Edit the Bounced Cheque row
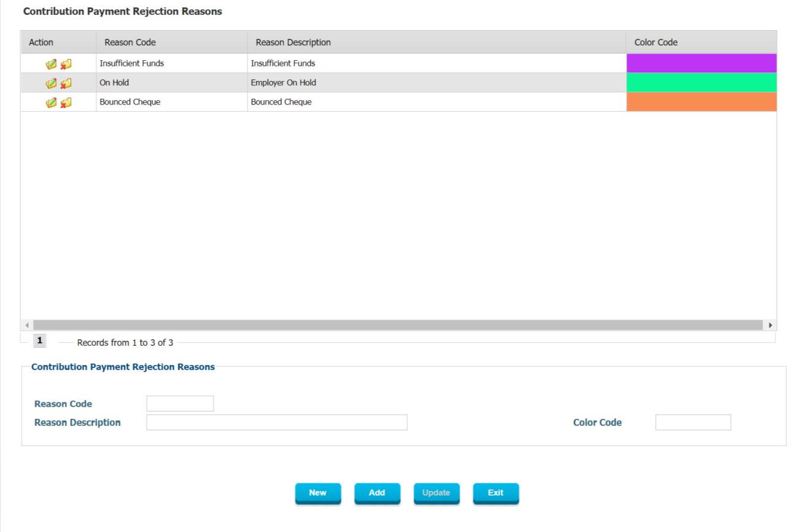The width and height of the screenshot is (811, 532). point(51,103)
